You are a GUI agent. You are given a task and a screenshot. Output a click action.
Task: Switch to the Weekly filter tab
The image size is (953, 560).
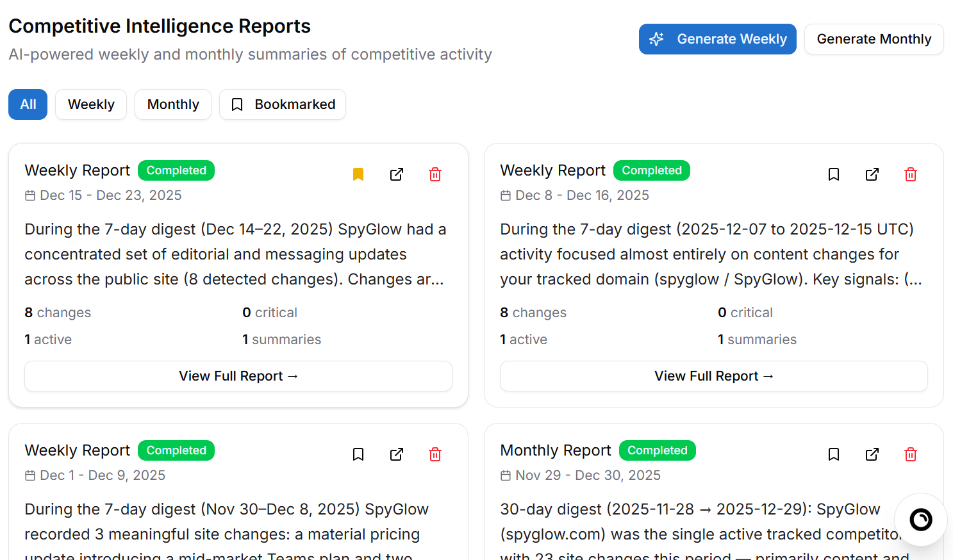tap(90, 104)
